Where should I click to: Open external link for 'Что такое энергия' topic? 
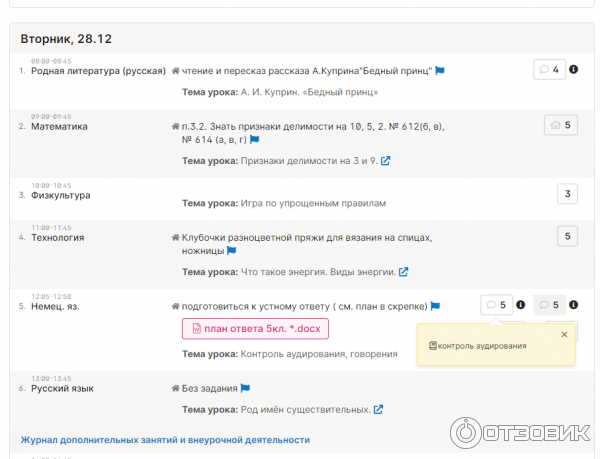(x=404, y=272)
